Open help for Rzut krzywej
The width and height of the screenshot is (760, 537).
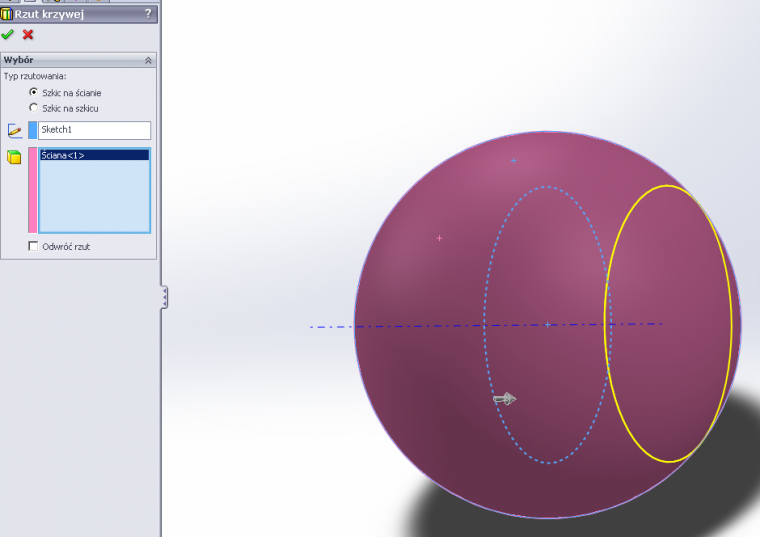(x=148, y=14)
